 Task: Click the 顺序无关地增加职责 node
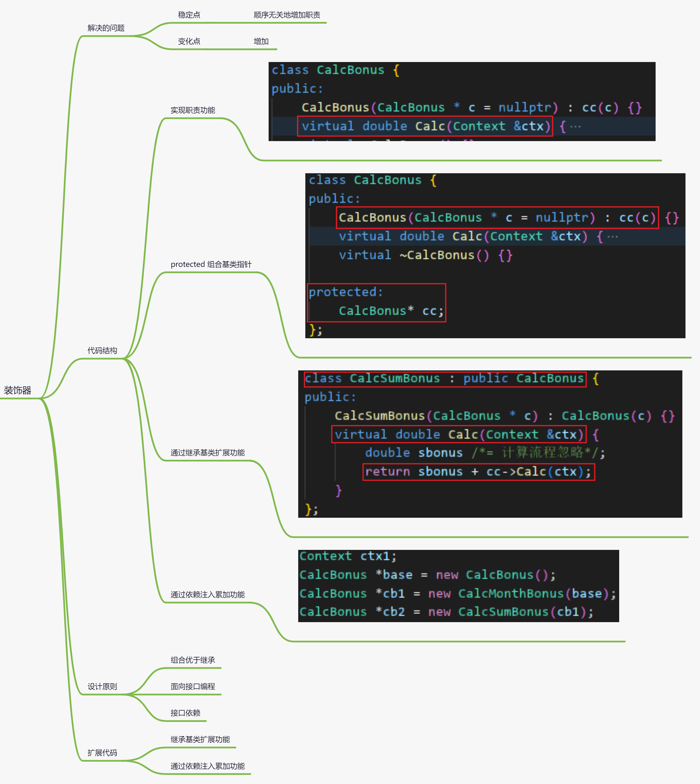[287, 15]
